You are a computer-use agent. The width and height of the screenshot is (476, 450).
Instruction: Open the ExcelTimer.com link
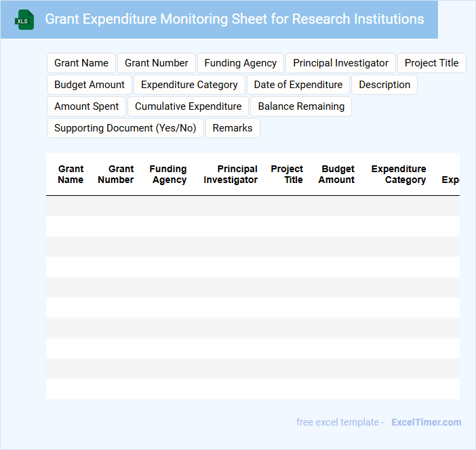tap(426, 422)
